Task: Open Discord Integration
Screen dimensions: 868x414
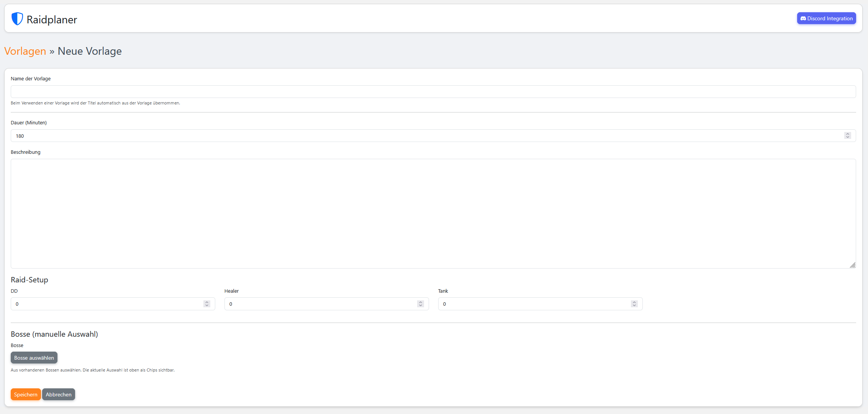Action: 826,18
